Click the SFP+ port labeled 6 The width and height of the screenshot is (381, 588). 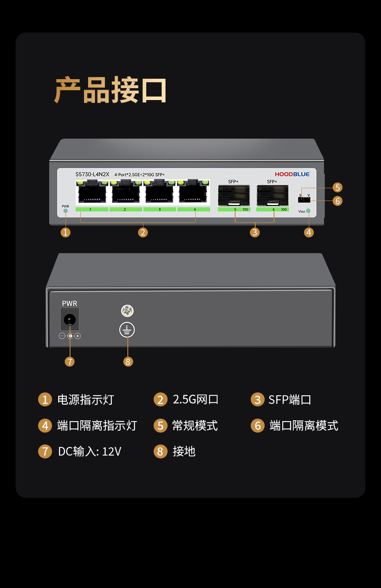[272, 196]
